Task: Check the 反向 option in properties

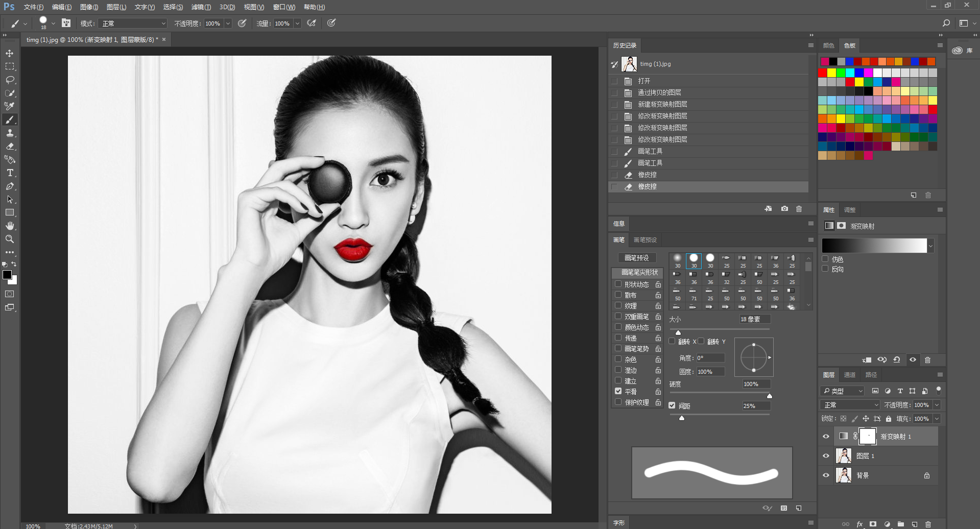Action: [825, 269]
